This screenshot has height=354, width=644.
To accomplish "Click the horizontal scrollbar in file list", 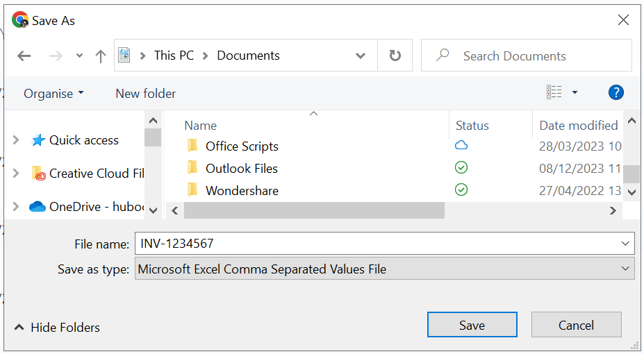I will click(x=314, y=210).
